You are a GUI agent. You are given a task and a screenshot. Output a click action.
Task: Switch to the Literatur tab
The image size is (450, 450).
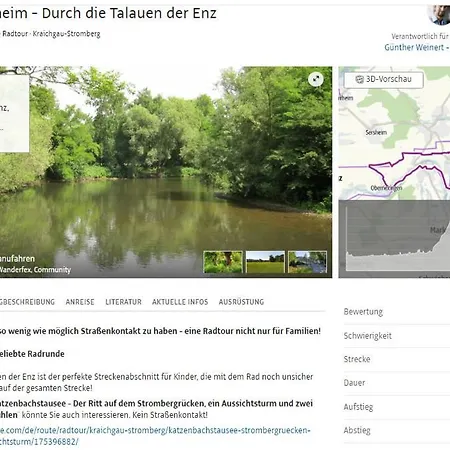tap(123, 302)
